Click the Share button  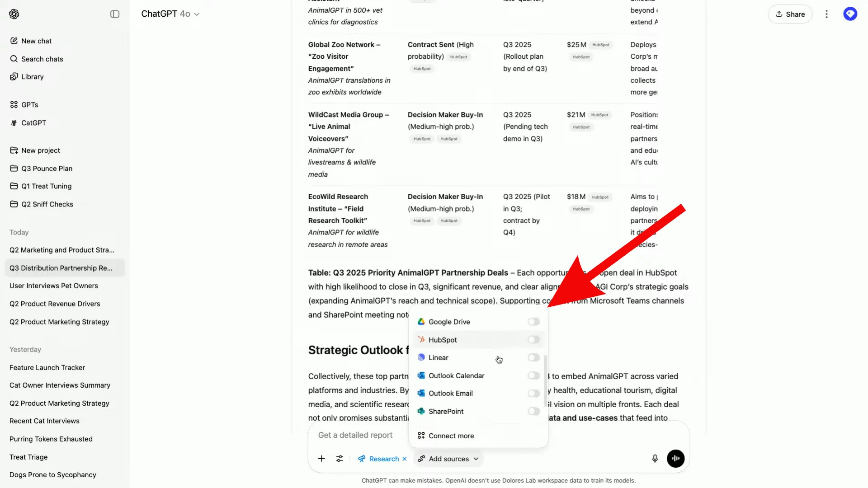(790, 14)
